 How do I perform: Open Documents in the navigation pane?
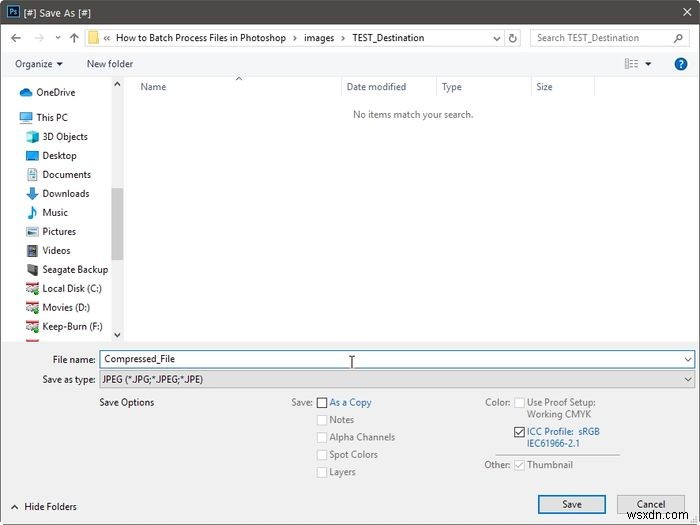point(58,175)
